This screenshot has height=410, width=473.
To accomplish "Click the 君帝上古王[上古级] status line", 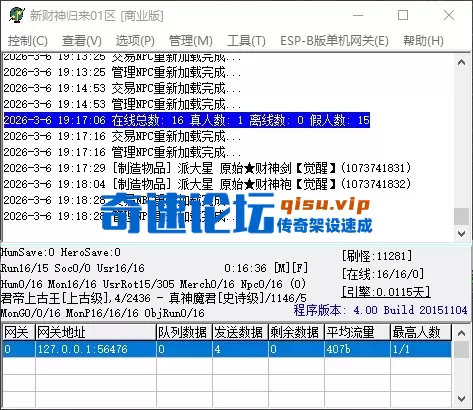I will point(153,298).
